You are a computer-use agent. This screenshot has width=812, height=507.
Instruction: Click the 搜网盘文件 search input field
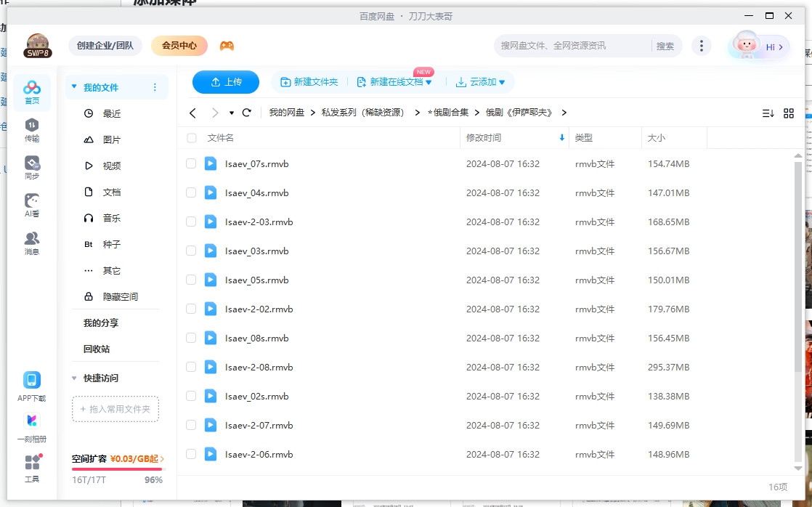574,45
